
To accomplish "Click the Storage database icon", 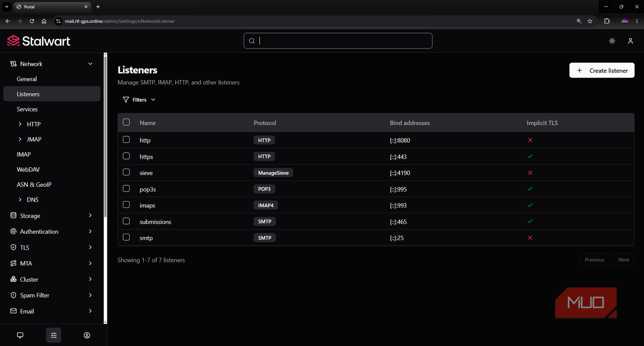I will tap(13, 216).
